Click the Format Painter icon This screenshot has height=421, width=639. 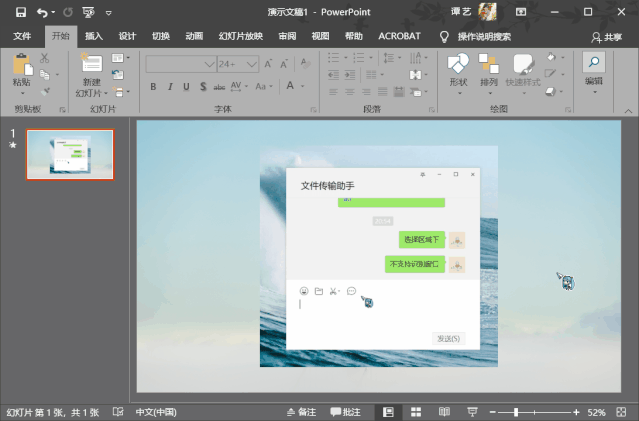tap(45, 92)
